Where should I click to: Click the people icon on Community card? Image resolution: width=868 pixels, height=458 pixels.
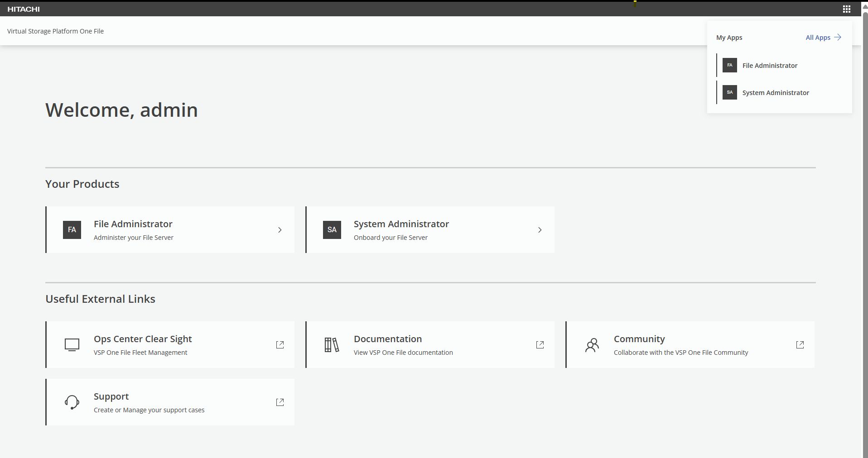coord(592,345)
